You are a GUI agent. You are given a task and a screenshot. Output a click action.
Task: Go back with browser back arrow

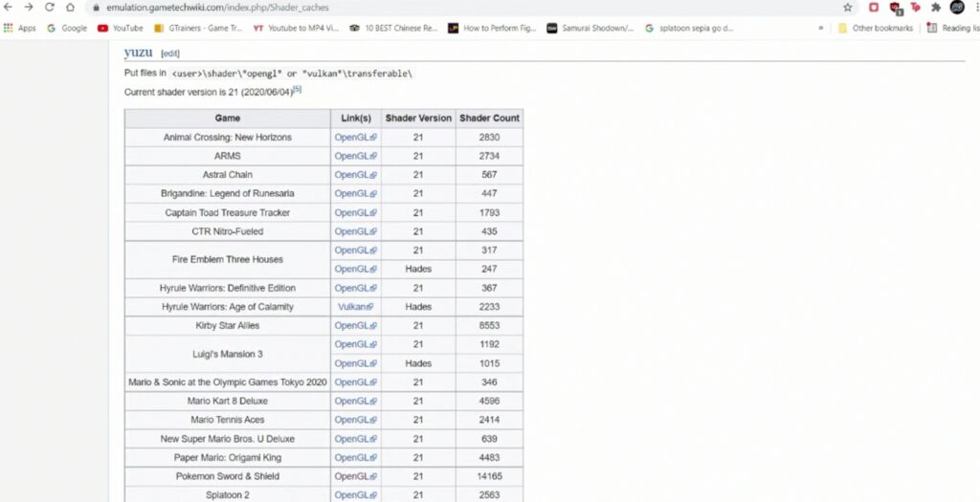click(x=8, y=8)
